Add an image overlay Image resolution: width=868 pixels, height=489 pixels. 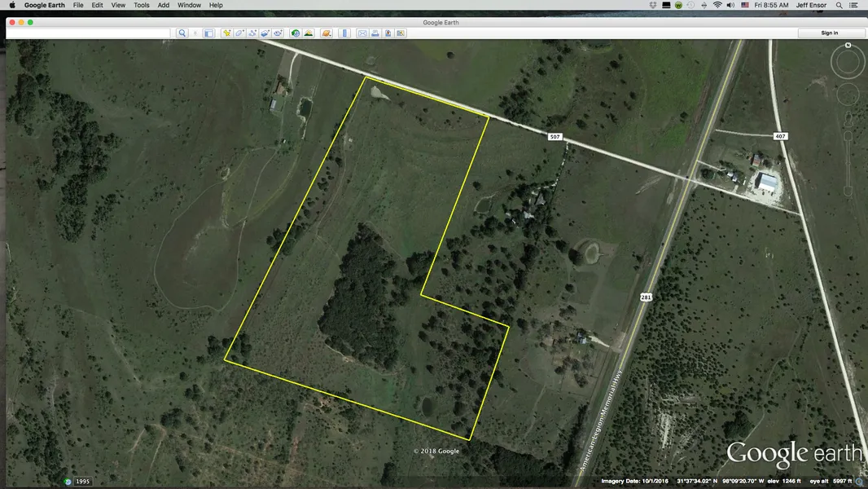265,33
